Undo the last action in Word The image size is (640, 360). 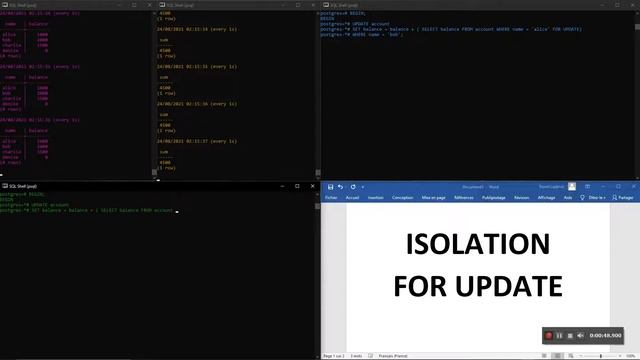341,187
